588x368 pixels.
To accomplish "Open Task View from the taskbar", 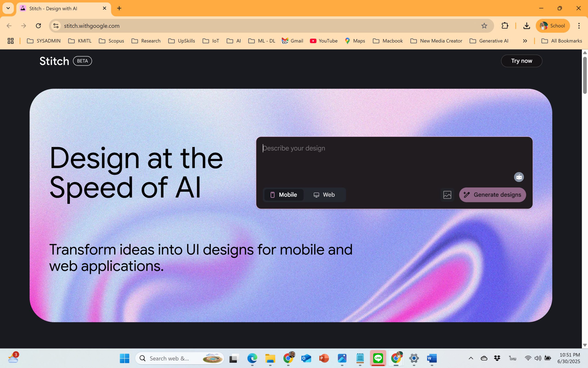I will pyautogui.click(x=234, y=358).
